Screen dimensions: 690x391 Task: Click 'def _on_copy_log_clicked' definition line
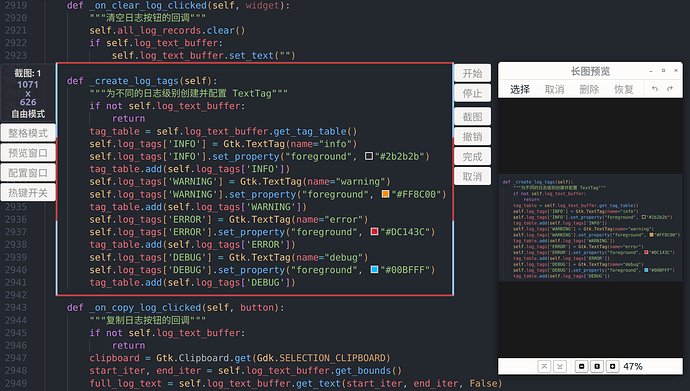tap(176, 307)
